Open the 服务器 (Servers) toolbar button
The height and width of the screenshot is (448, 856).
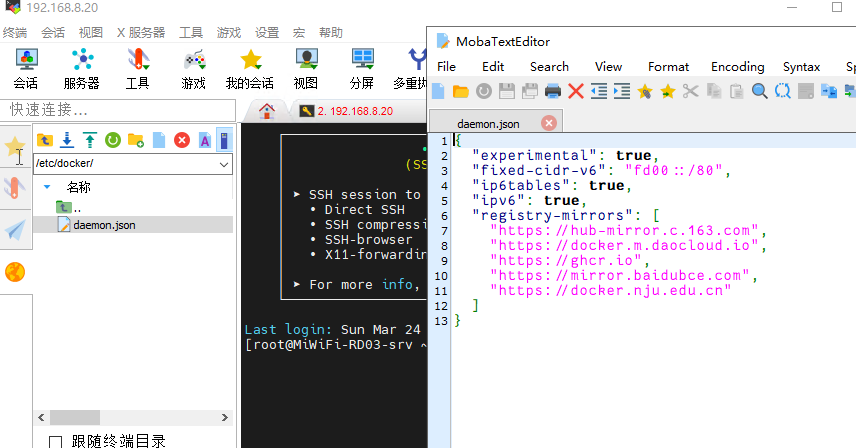(81, 68)
